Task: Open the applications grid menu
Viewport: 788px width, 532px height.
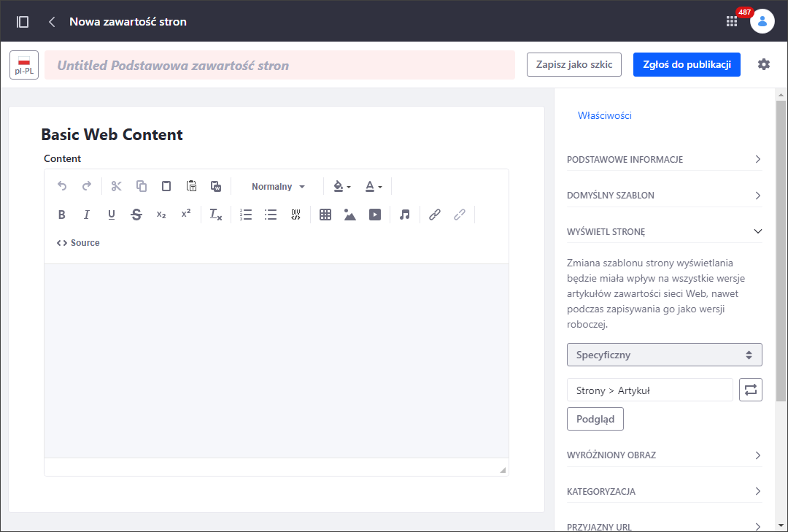Action: click(732, 22)
